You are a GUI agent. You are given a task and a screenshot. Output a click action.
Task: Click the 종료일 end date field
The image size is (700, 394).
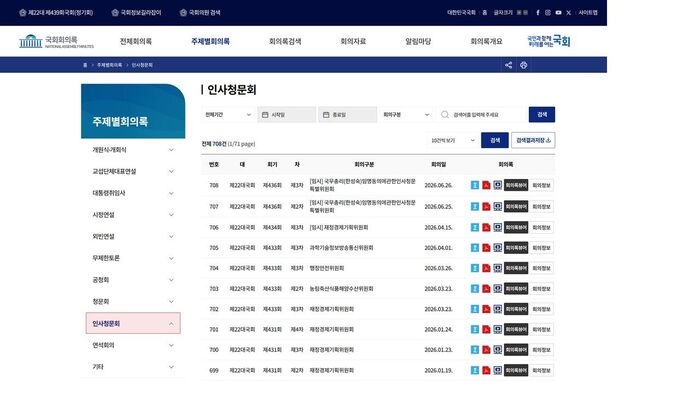point(348,115)
